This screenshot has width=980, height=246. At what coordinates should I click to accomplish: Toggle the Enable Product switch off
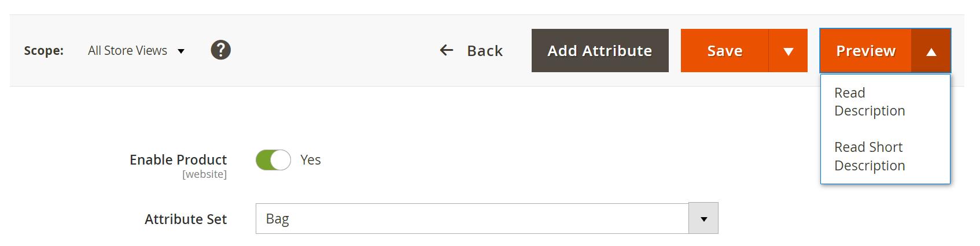[x=273, y=160]
